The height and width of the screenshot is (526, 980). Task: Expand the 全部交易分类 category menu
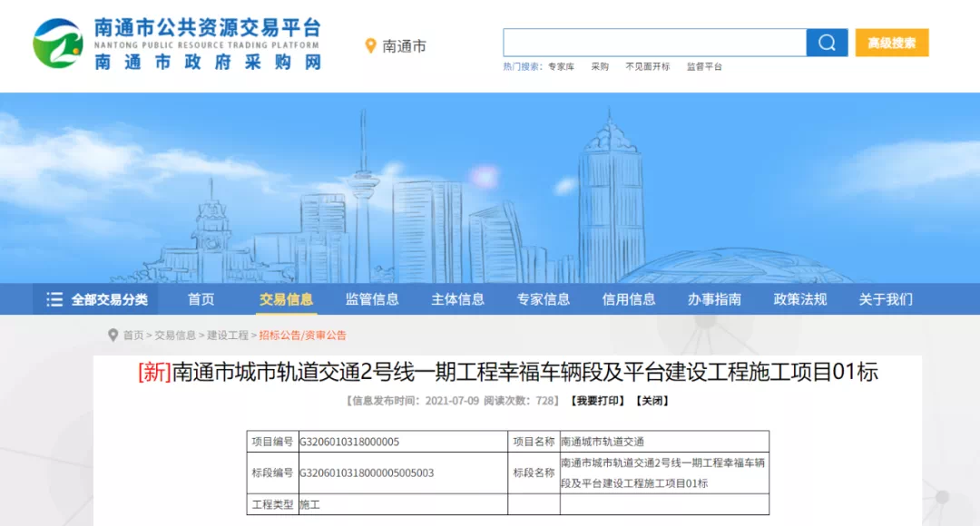[95, 299]
